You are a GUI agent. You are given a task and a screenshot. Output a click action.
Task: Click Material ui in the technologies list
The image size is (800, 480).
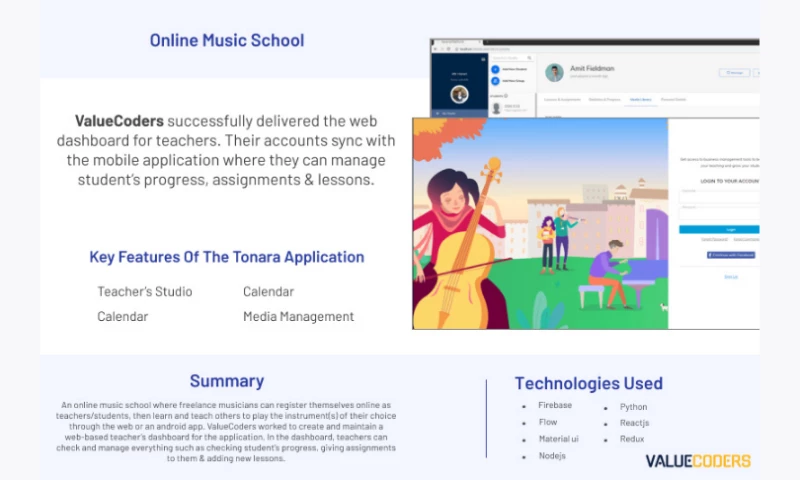point(559,439)
